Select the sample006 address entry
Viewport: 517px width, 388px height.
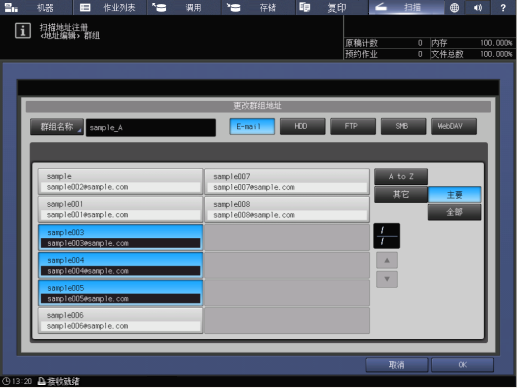(120, 320)
